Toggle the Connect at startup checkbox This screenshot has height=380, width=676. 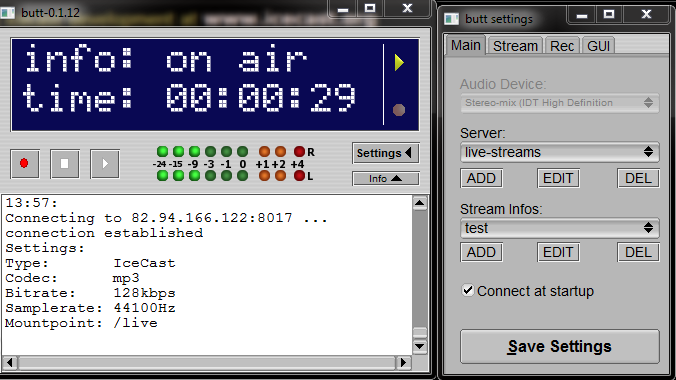point(468,290)
